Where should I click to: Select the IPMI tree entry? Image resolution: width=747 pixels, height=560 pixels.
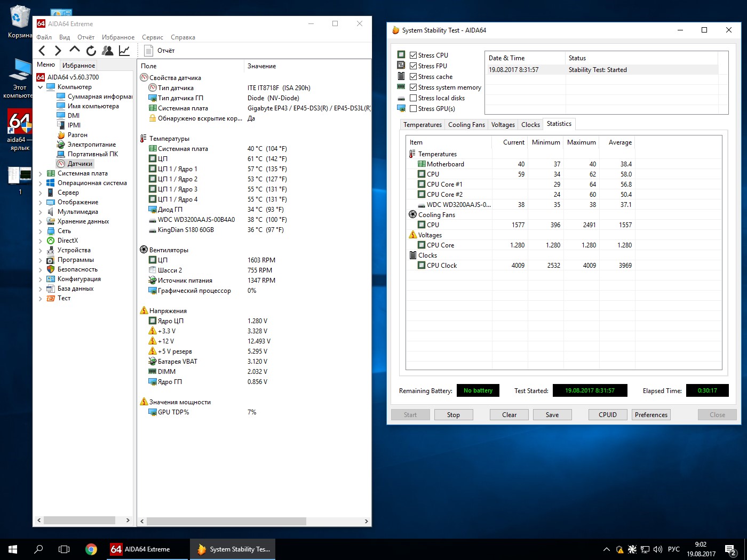pos(69,125)
